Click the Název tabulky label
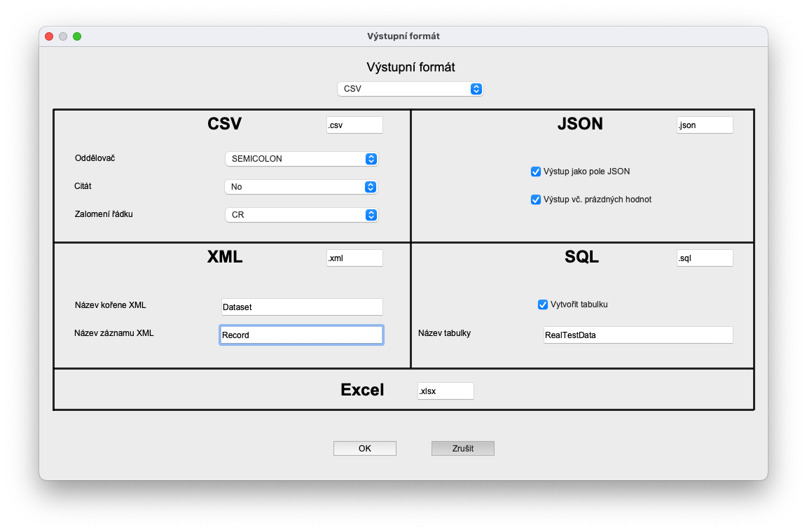This screenshot has width=807, height=532. [x=444, y=333]
